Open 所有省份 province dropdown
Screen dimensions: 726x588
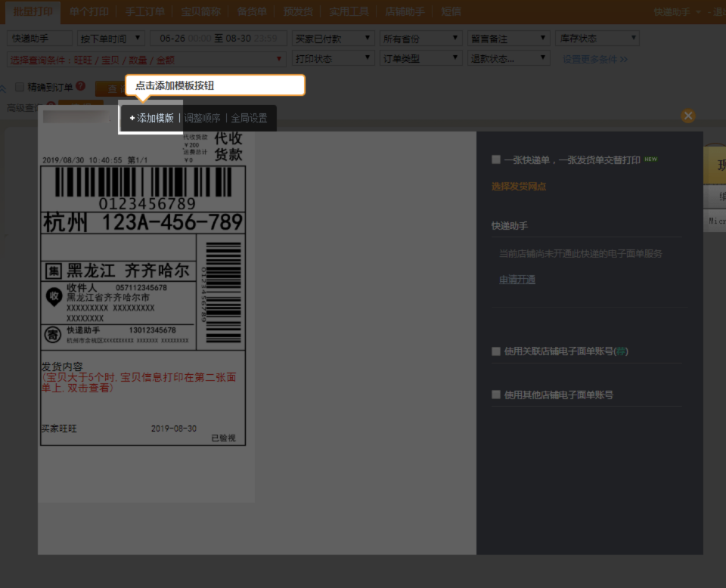[x=421, y=39]
